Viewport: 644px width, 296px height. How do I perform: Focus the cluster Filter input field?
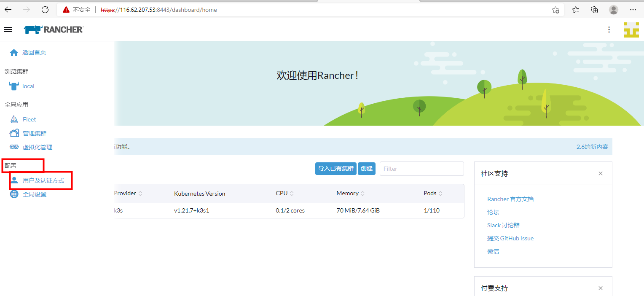pos(422,168)
